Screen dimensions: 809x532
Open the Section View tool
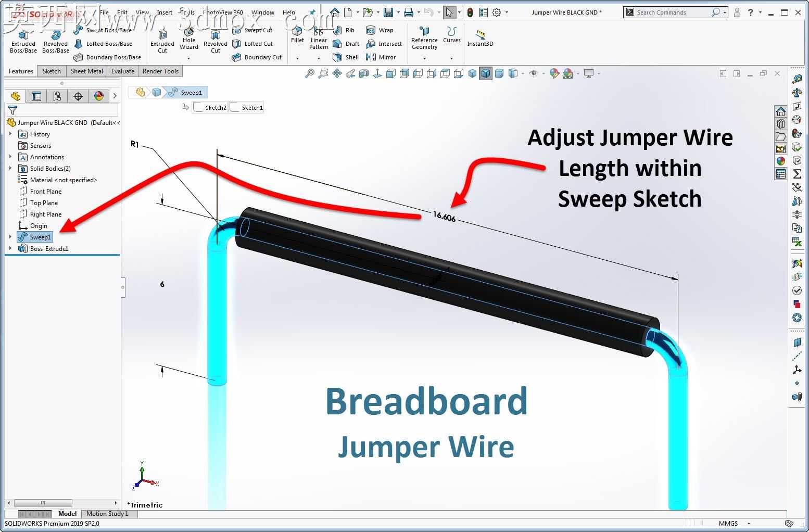[364, 73]
